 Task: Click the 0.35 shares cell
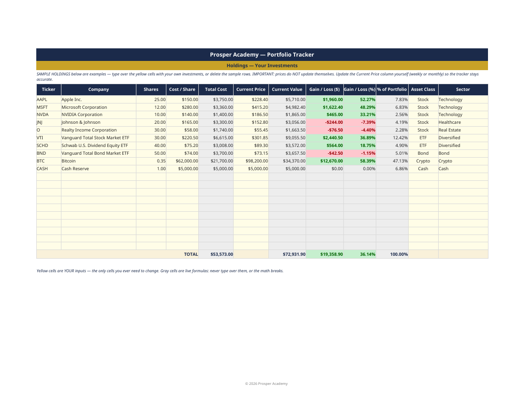click(x=151, y=161)
